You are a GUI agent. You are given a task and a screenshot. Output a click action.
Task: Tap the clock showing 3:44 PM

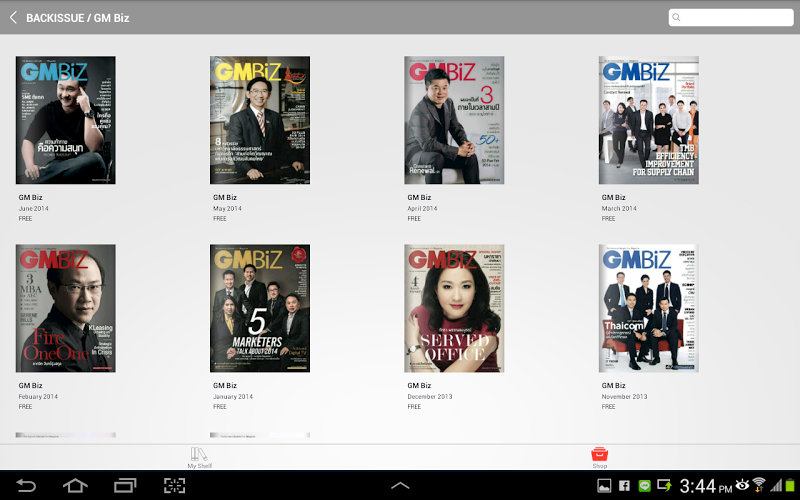tap(705, 486)
